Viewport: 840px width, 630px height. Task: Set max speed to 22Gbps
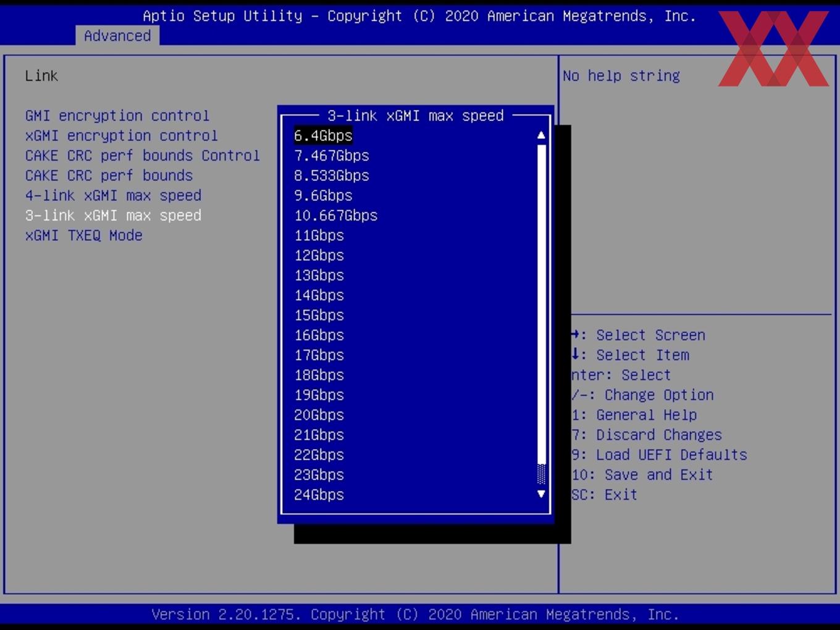[319, 455]
